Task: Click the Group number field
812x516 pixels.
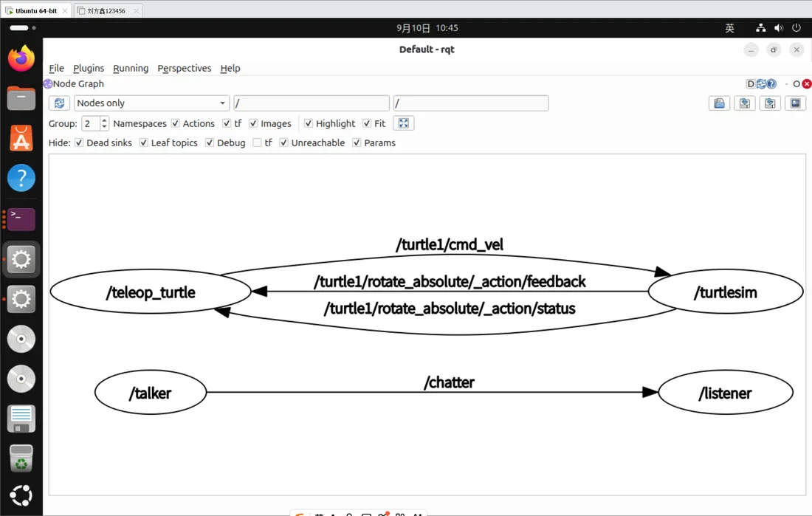Action: pos(91,123)
